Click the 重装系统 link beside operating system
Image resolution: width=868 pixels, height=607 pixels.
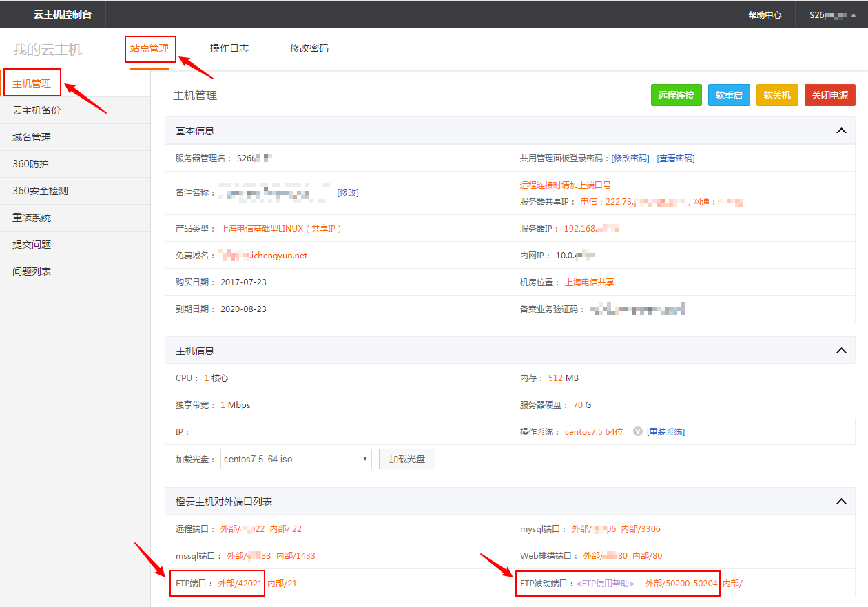pos(665,432)
